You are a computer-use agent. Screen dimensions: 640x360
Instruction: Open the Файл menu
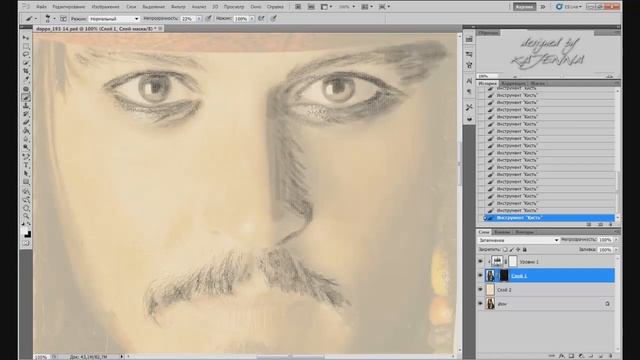coord(41,7)
